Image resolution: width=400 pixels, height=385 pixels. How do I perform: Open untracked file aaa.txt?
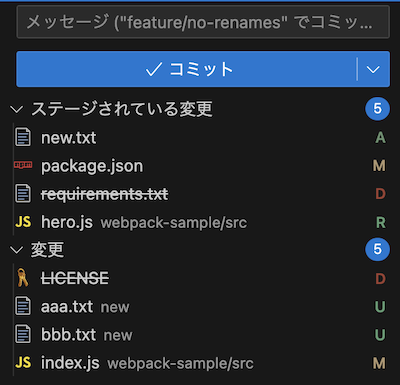tap(67, 307)
